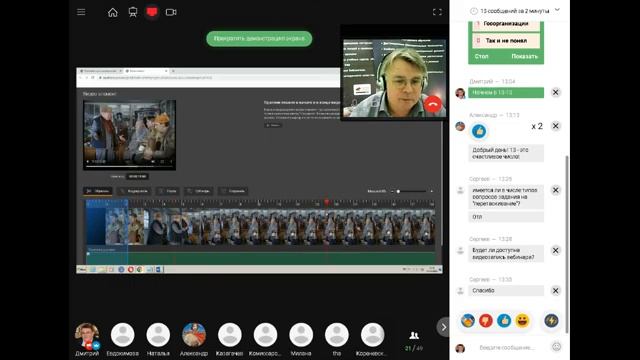Image resolution: width=640 pixels, height=360 pixels.
Task: Send the applause reaction emoji
Action: click(468, 321)
